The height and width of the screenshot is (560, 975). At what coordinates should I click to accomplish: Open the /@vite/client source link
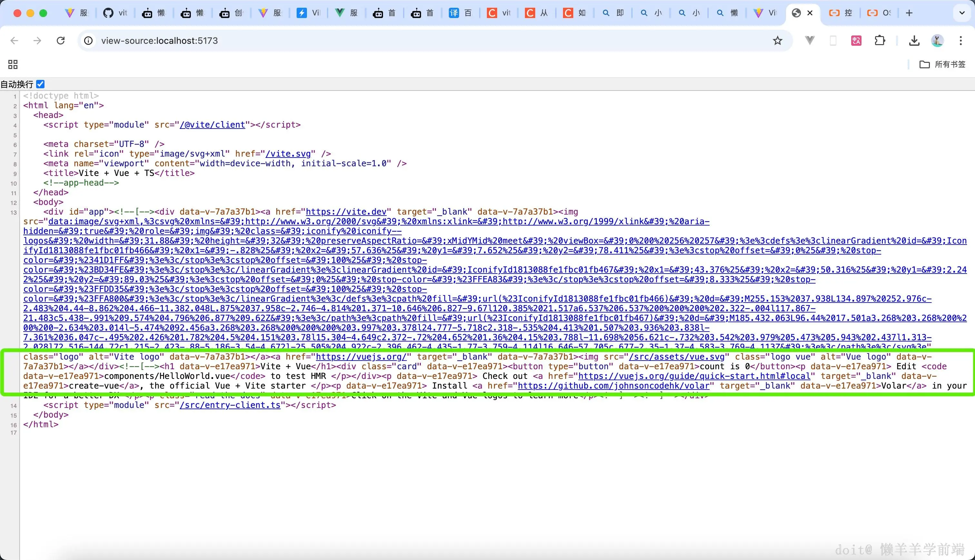(x=212, y=125)
